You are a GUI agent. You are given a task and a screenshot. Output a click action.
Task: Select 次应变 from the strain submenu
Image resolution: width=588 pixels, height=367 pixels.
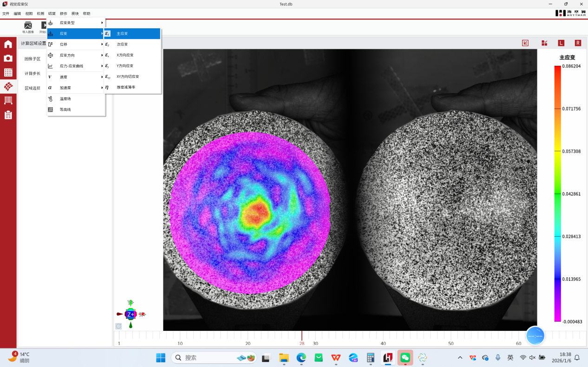click(122, 45)
